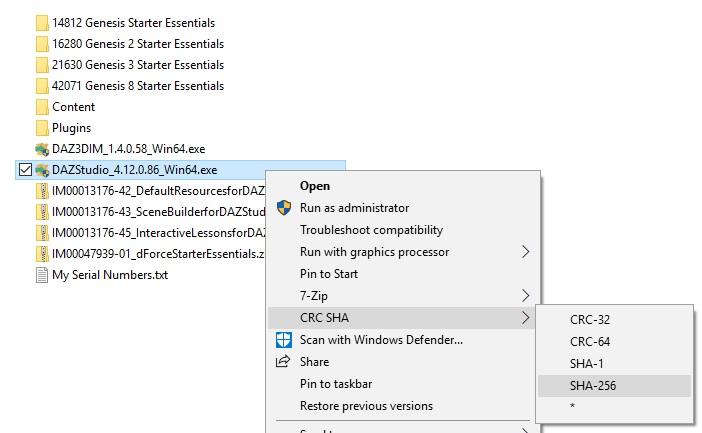Expand the 7-Zip submenu arrow

tap(526, 296)
